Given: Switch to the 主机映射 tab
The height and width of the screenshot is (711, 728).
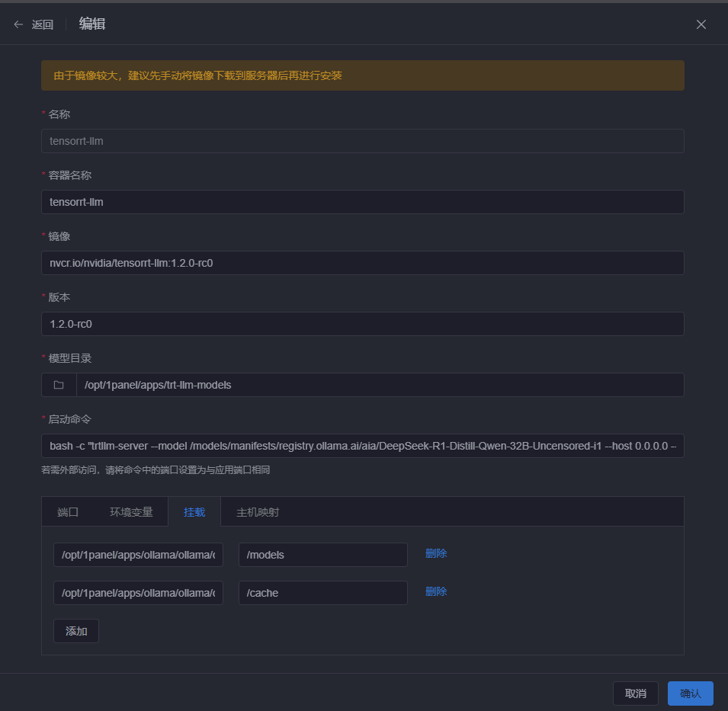Looking at the screenshot, I should (x=258, y=512).
